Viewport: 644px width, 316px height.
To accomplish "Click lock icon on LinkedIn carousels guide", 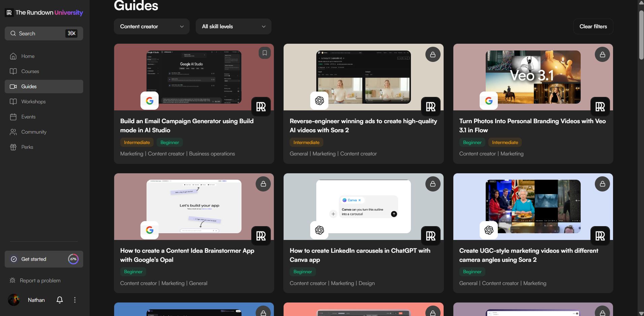I will (x=433, y=184).
